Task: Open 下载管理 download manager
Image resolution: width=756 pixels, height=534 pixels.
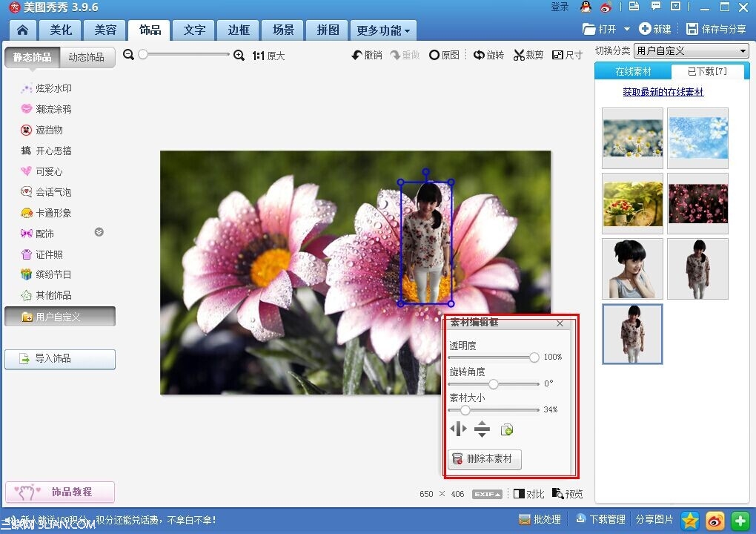Action: coord(601,519)
